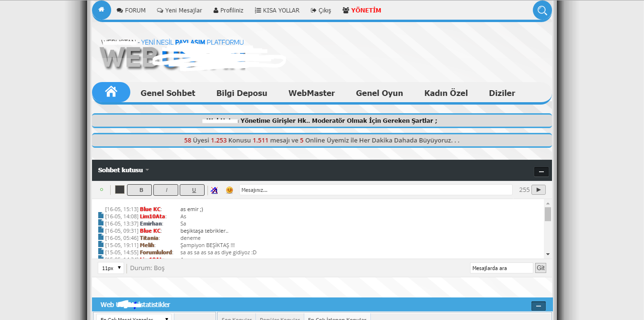The image size is (644, 320).
Task: Select the Genel Oyun category tab
Action: click(x=379, y=93)
